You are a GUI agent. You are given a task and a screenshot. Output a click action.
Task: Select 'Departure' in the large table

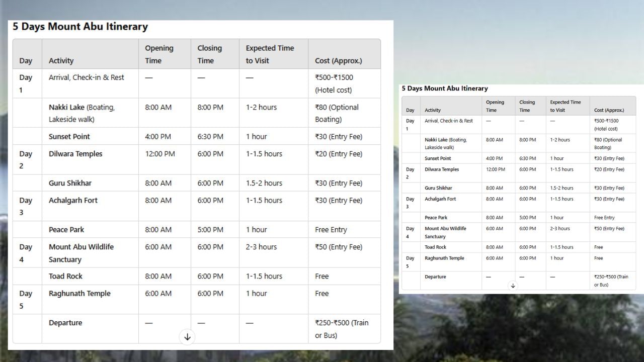pos(65,323)
